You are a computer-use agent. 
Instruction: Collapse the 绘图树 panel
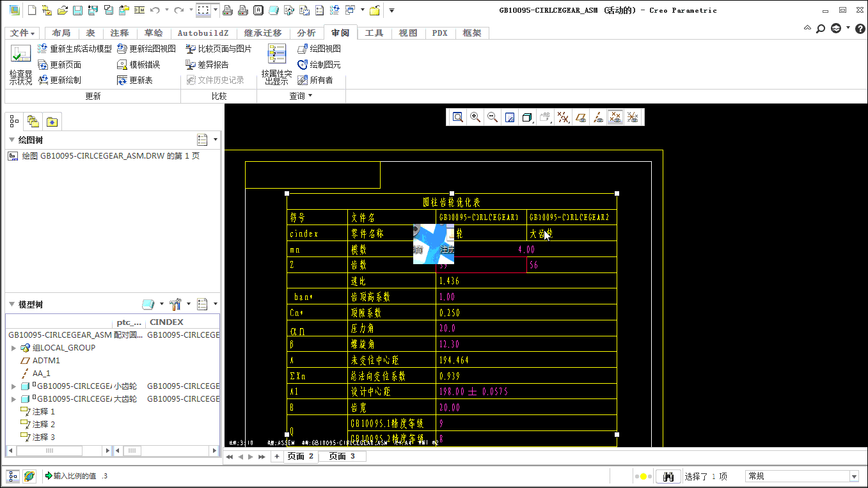coord(12,140)
